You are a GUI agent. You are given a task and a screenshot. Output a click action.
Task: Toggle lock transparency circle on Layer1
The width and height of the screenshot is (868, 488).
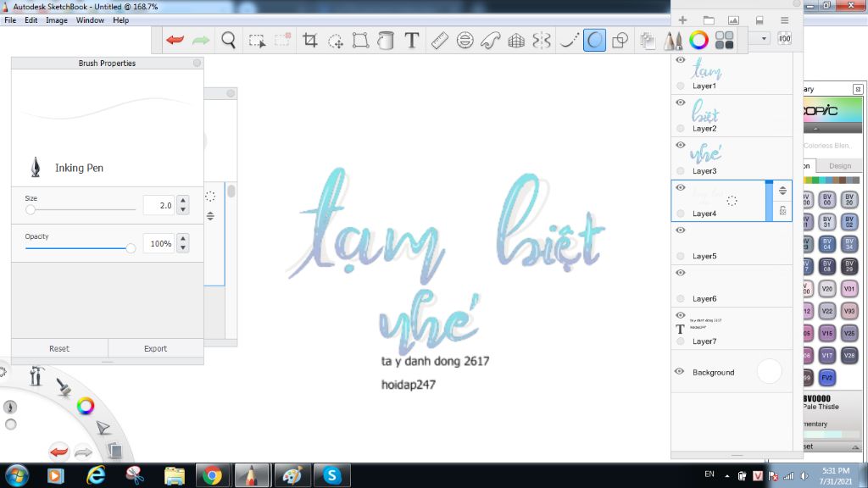tap(681, 86)
